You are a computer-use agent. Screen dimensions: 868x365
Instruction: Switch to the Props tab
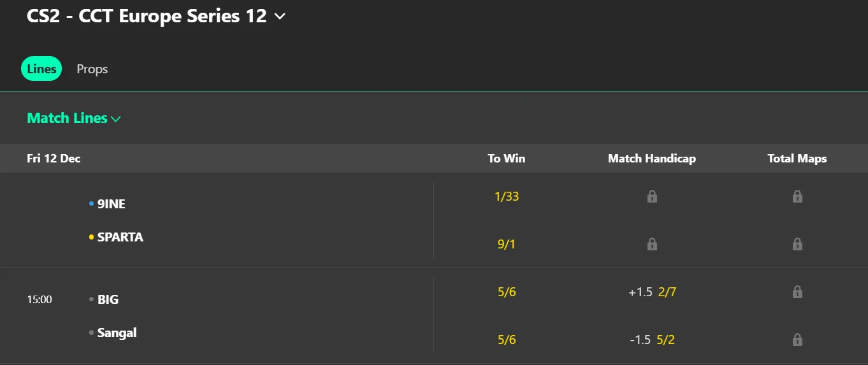click(92, 69)
